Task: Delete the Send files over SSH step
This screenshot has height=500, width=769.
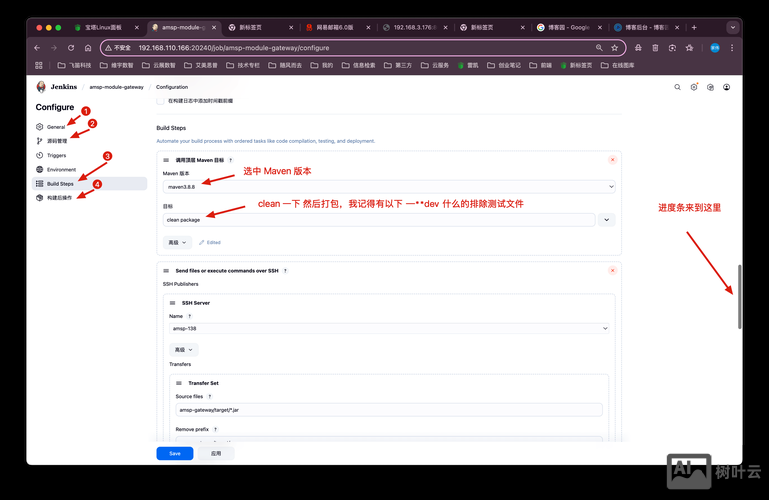Action: (612, 270)
